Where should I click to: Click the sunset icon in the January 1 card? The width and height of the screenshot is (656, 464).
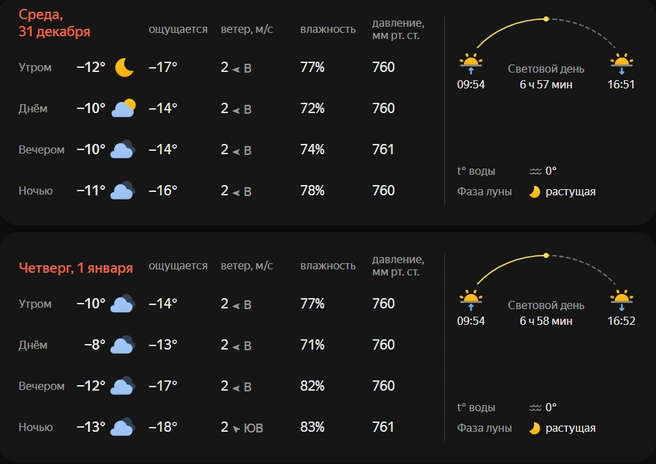pyautogui.click(x=622, y=301)
